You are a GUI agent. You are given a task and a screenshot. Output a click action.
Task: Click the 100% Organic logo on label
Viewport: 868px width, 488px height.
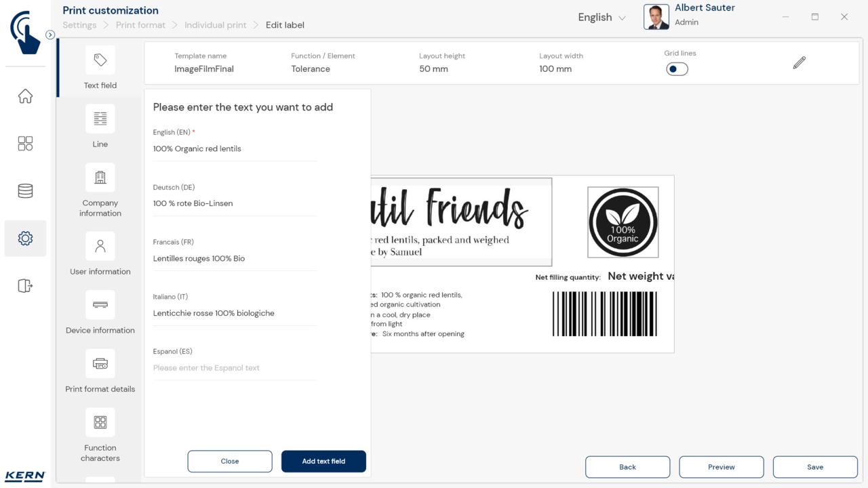[623, 222]
